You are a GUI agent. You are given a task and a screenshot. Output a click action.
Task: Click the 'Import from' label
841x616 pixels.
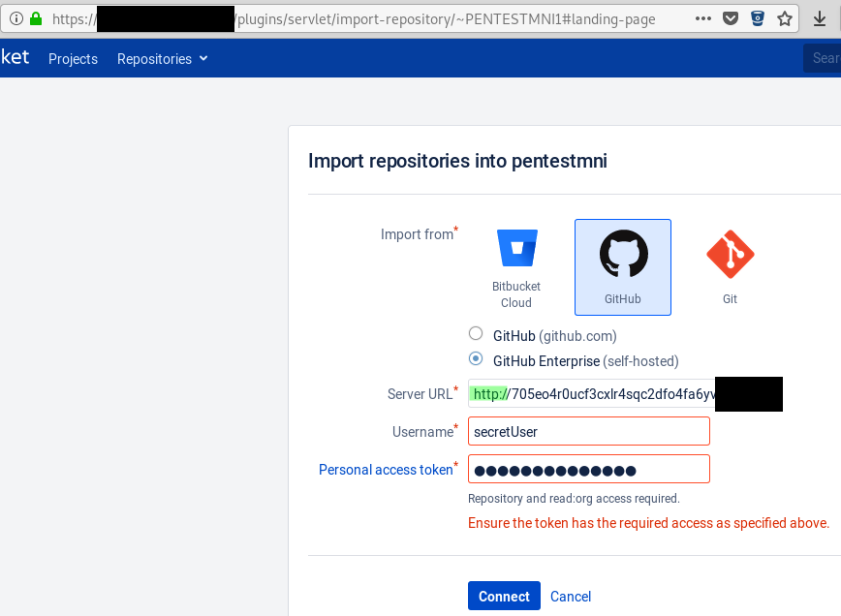point(417,234)
